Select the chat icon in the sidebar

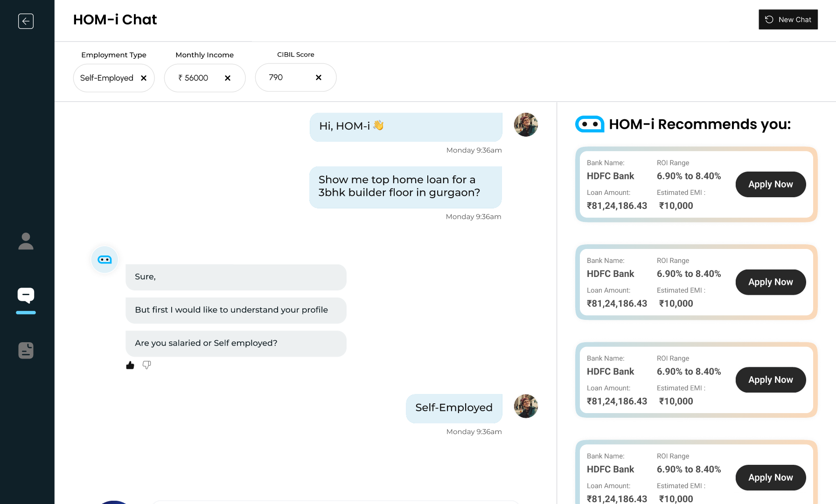pos(26,296)
